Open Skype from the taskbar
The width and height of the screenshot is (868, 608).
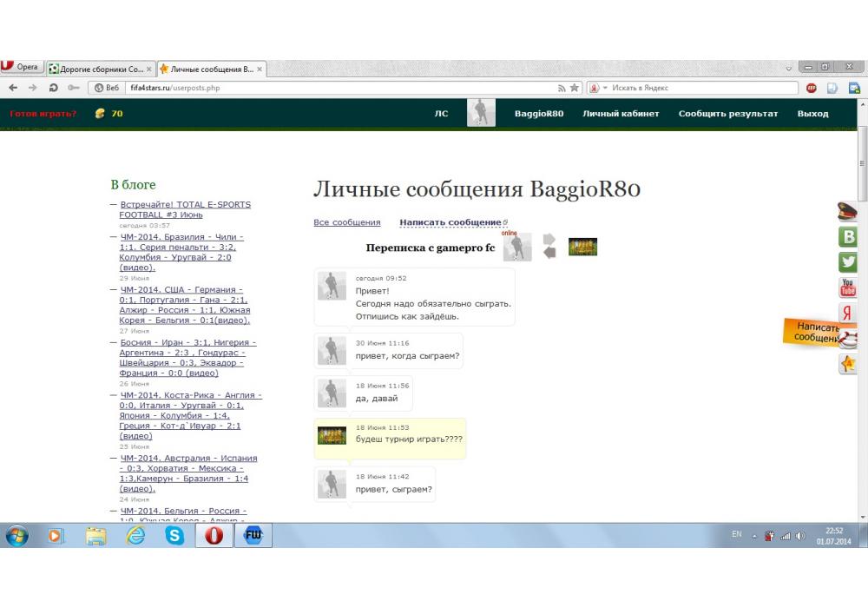(x=175, y=536)
